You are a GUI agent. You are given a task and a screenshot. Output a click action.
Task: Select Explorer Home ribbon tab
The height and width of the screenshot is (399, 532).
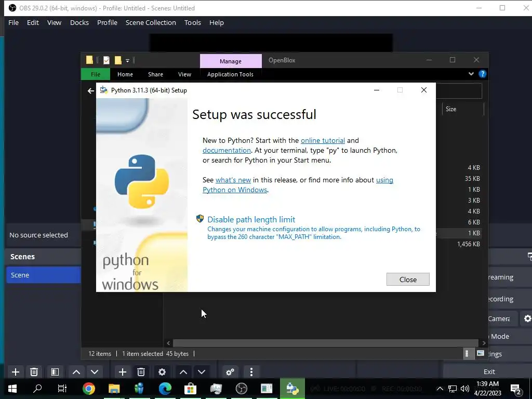coord(125,74)
